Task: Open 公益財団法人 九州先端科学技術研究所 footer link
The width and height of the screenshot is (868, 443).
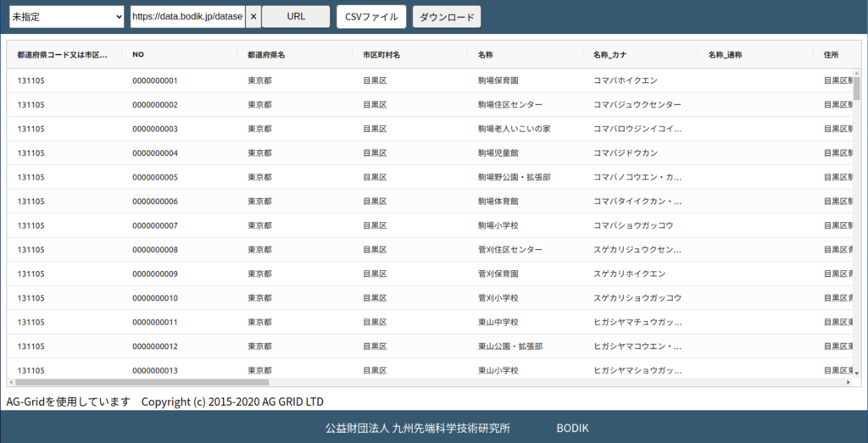Action: (418, 429)
